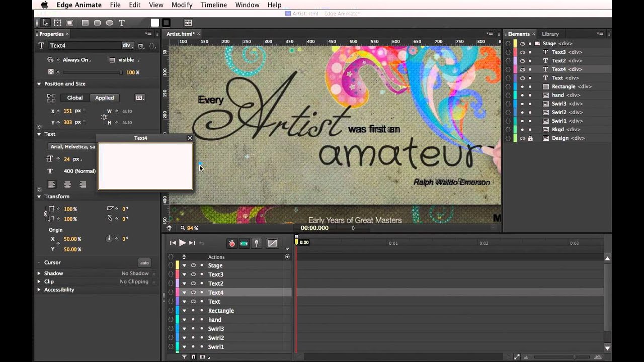The image size is (644, 362).
Task: Open the Window menu
Action: (x=247, y=5)
